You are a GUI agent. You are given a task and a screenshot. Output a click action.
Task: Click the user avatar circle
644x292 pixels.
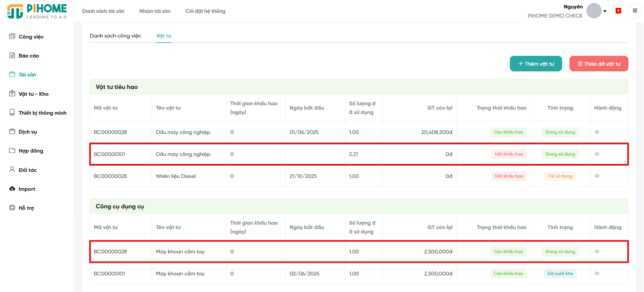[x=594, y=11]
